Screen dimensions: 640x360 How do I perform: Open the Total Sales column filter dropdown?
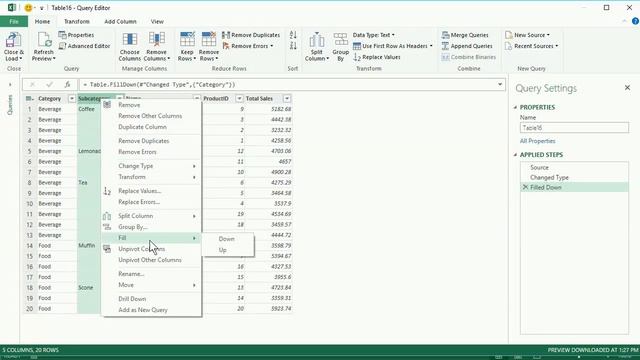287,99
